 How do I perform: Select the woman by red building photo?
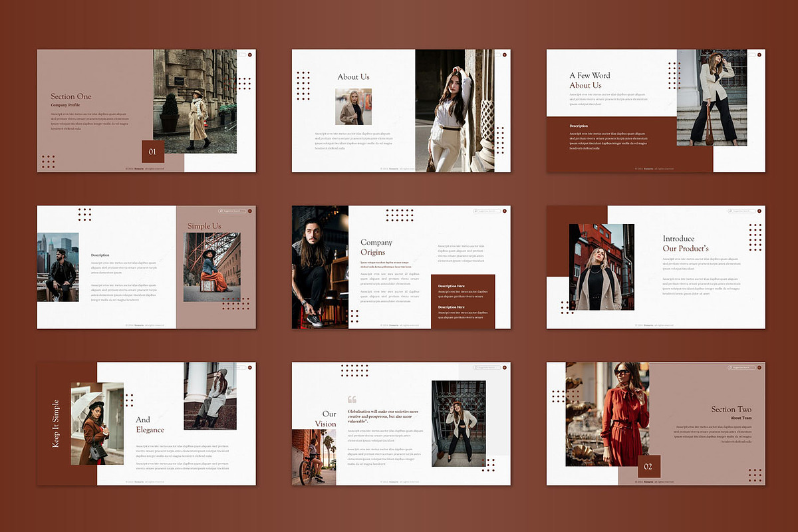pos(601,267)
